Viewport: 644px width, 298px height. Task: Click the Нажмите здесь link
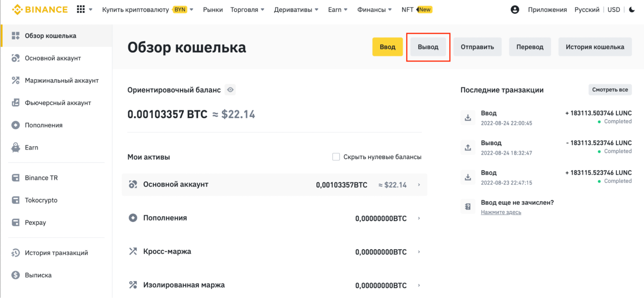[x=501, y=212]
